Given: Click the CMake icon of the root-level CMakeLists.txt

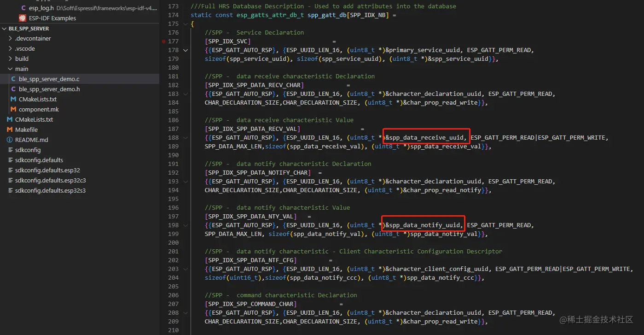Looking at the screenshot, I should pos(10,120).
